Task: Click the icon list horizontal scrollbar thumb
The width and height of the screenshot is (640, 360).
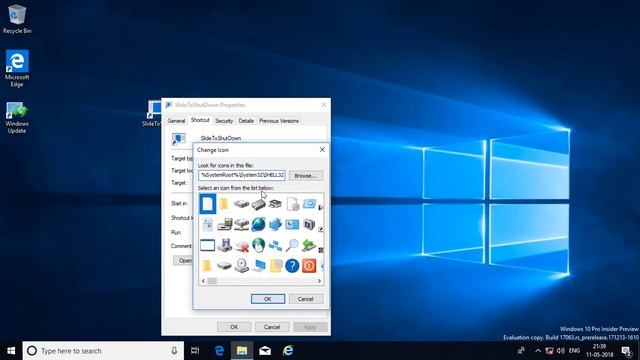Action: tap(212, 281)
